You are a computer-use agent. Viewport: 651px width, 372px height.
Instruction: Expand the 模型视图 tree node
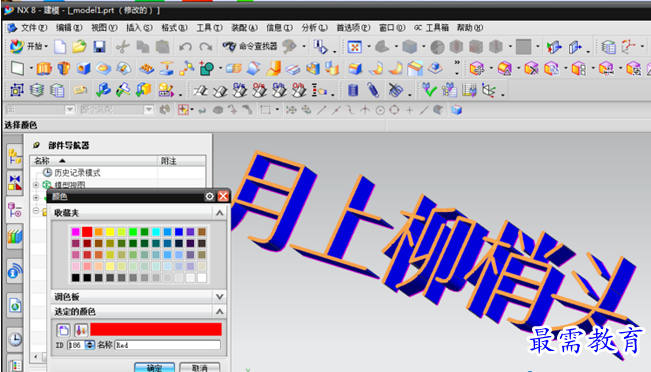[x=36, y=185]
